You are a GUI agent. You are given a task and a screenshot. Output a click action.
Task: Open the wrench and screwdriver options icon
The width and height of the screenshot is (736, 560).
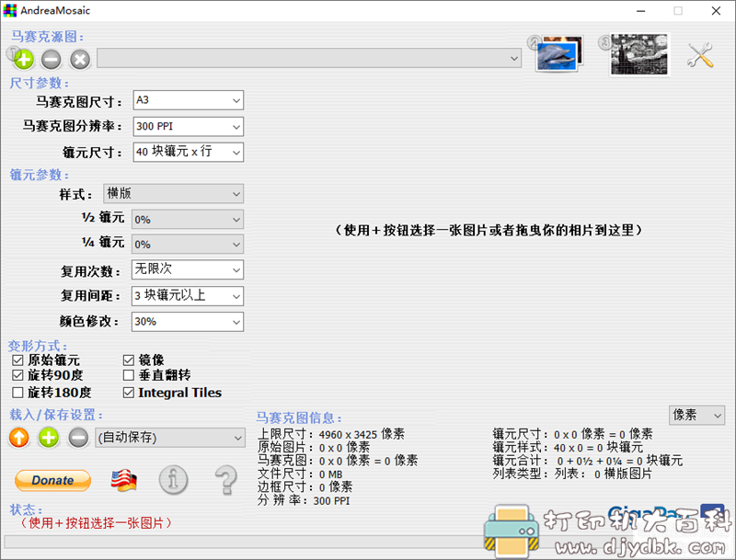pos(700,55)
